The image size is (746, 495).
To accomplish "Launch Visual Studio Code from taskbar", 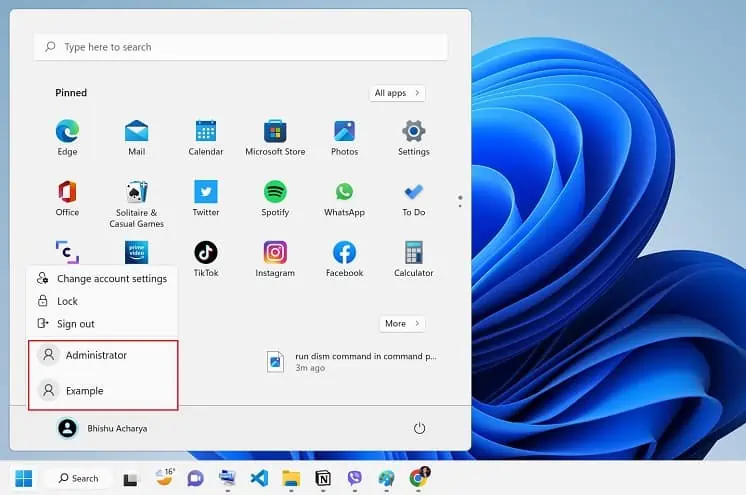I will click(259, 478).
